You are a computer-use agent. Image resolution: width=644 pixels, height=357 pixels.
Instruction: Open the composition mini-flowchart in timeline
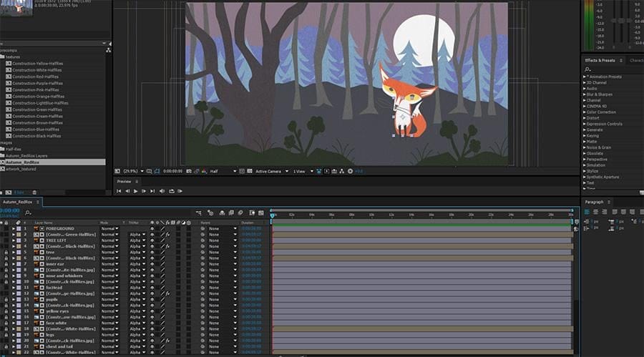pyautogui.click(x=199, y=212)
